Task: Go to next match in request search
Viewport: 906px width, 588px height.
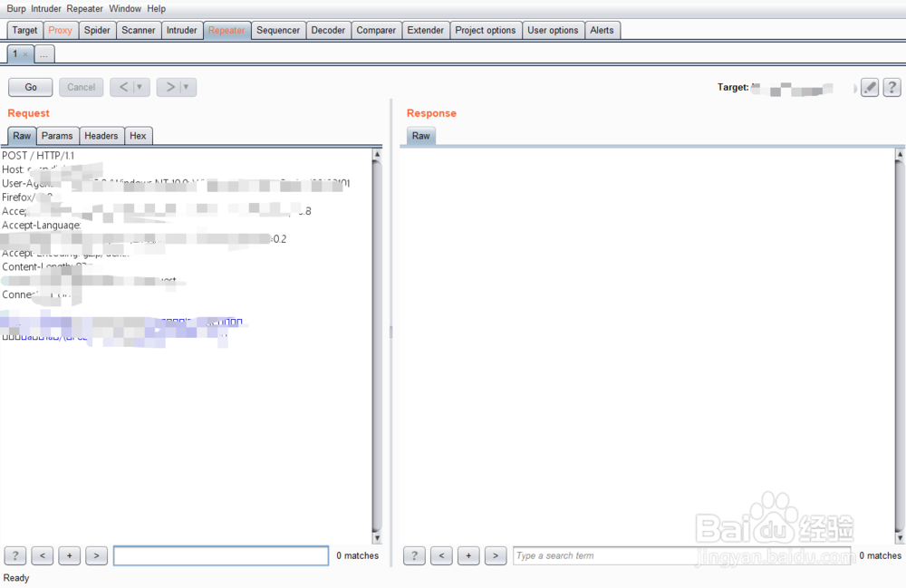Action: tap(97, 555)
